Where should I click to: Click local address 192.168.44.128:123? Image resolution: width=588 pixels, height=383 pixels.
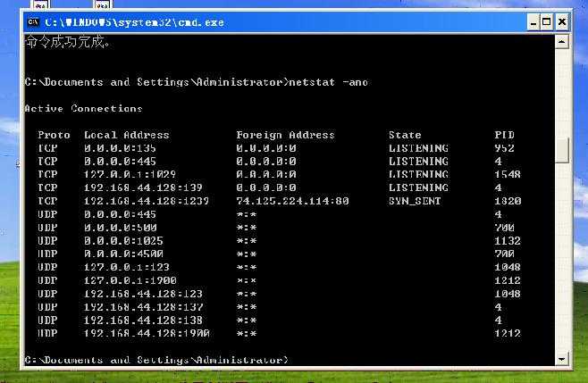143,294
